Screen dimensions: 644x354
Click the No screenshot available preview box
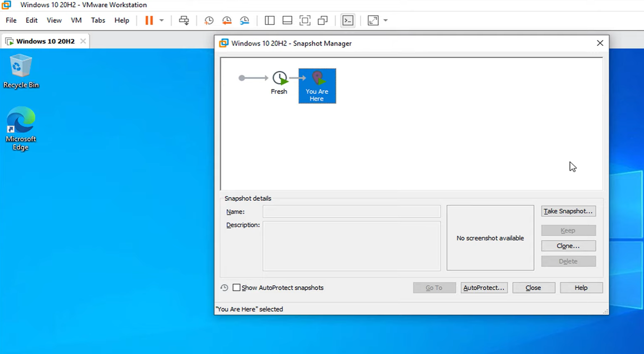490,238
